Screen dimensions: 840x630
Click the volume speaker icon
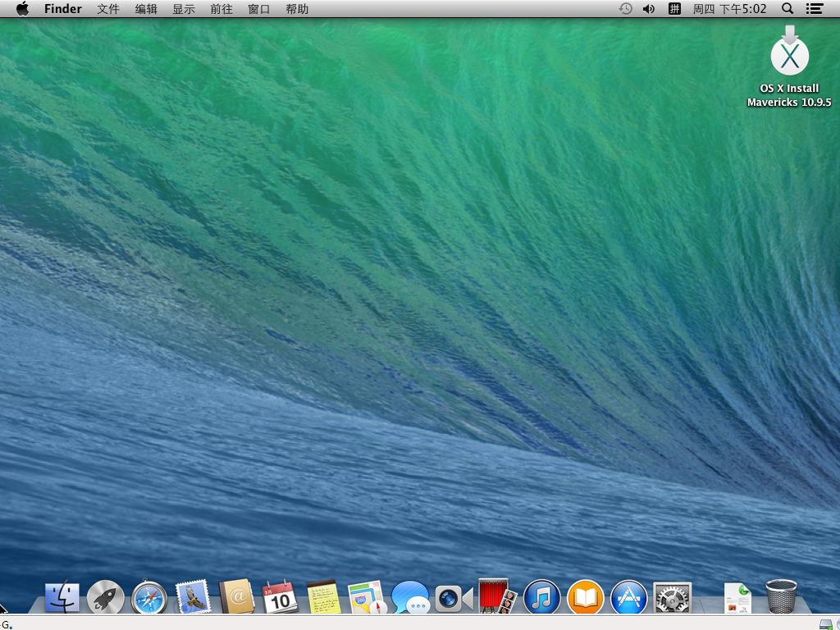tap(649, 8)
